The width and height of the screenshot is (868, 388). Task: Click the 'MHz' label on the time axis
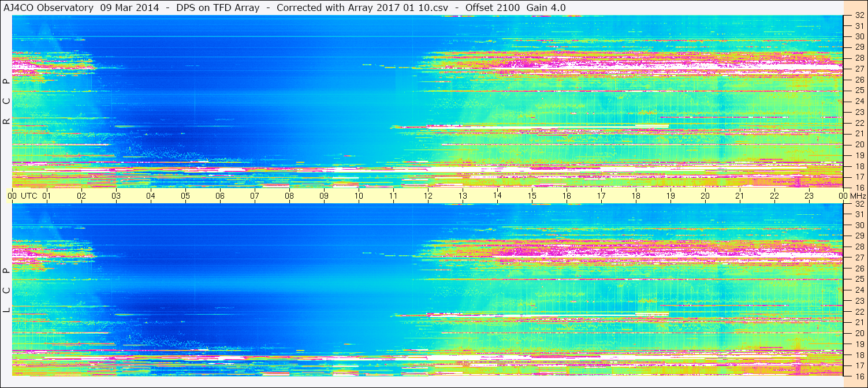click(857, 196)
